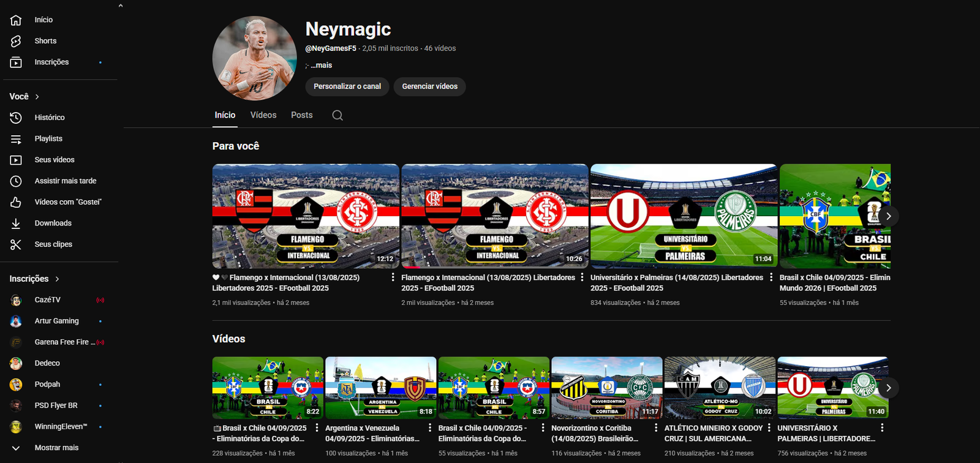Click the "2,05 mil inscritos" subscriber count
Image resolution: width=980 pixels, height=463 pixels.
(390, 48)
